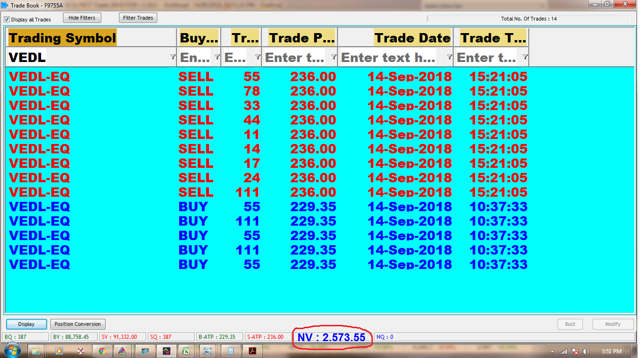Image resolution: width=644 pixels, height=358 pixels.
Task: Open the Trade Date filter dropdown
Action: pyautogui.click(x=449, y=57)
